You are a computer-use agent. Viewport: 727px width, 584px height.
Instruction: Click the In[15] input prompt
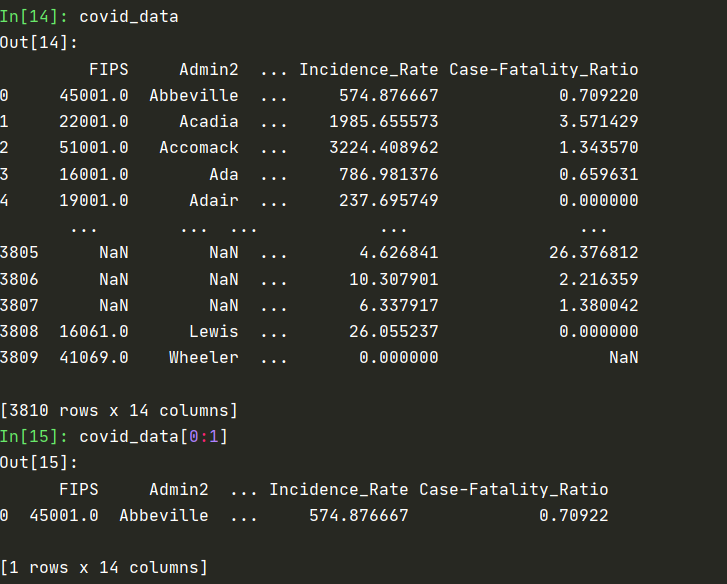coord(35,436)
